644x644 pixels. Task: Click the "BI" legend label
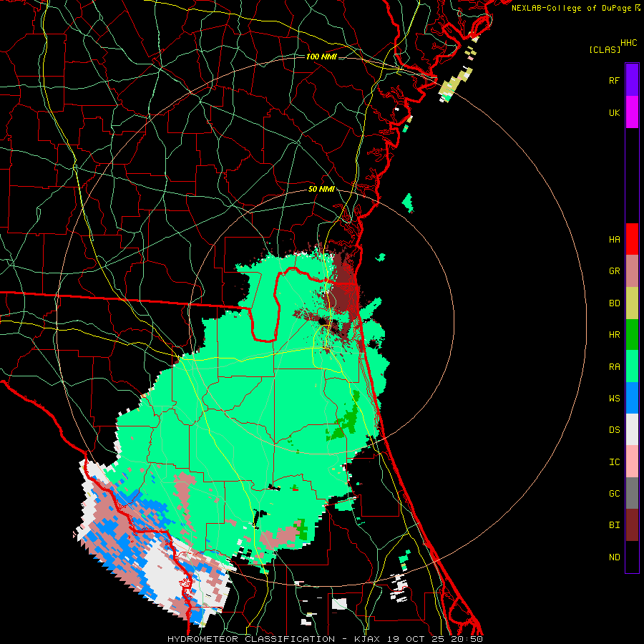pos(614,525)
